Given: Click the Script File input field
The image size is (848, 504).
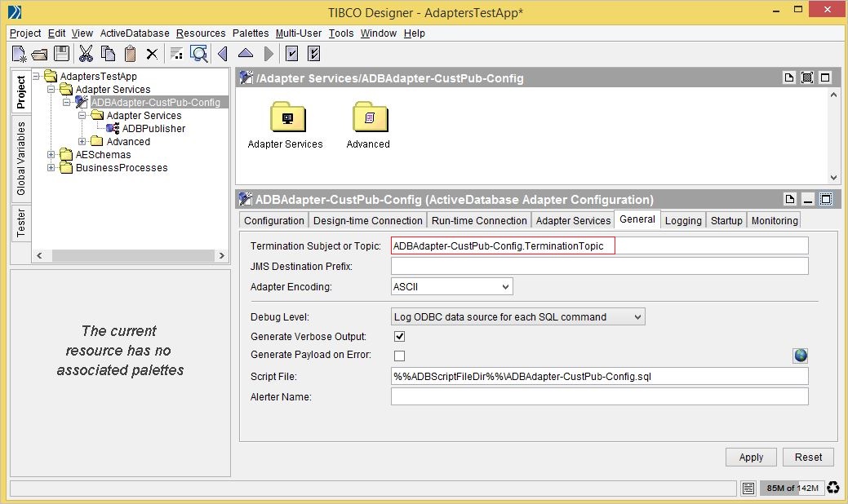Looking at the screenshot, I should click(600, 377).
